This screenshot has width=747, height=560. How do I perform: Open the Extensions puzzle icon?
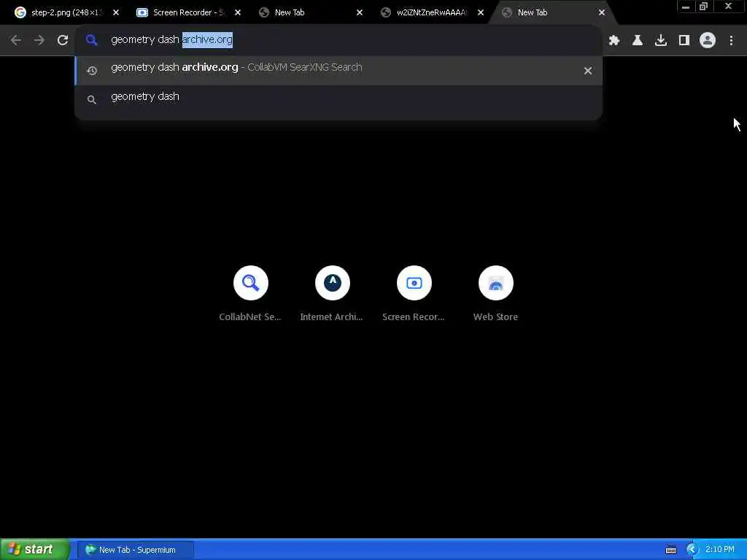614,40
